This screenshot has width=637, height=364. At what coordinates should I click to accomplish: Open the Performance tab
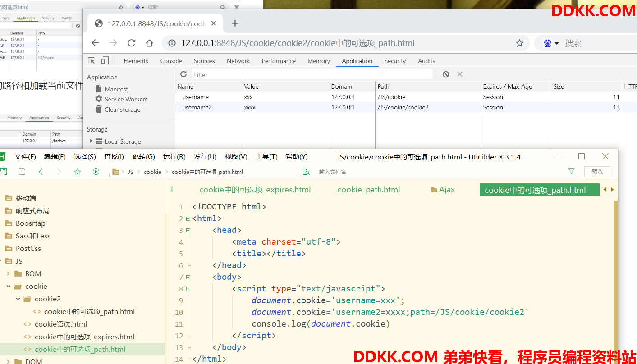(279, 61)
